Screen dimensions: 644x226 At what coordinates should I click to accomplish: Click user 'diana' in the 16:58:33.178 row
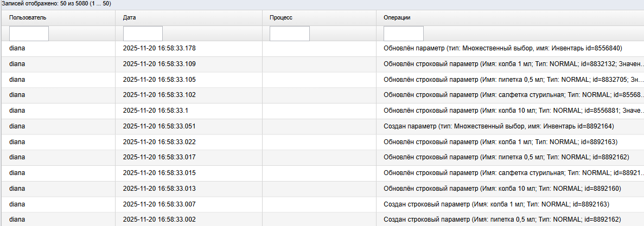pos(17,48)
